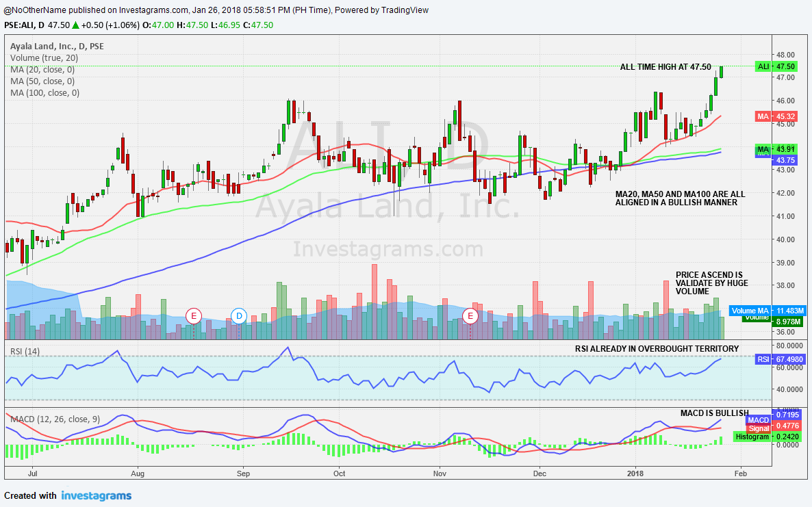Click the green Histogram 0.2420 label

point(768,437)
